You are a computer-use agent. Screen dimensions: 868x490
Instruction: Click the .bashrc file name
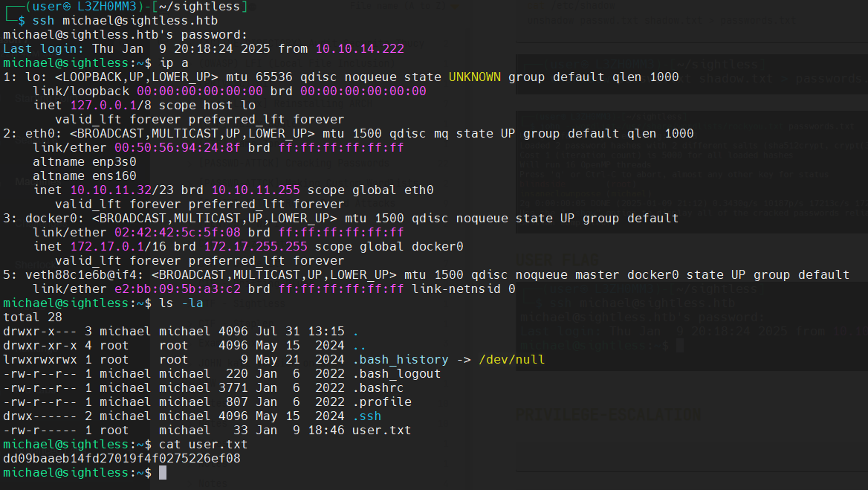tap(378, 387)
